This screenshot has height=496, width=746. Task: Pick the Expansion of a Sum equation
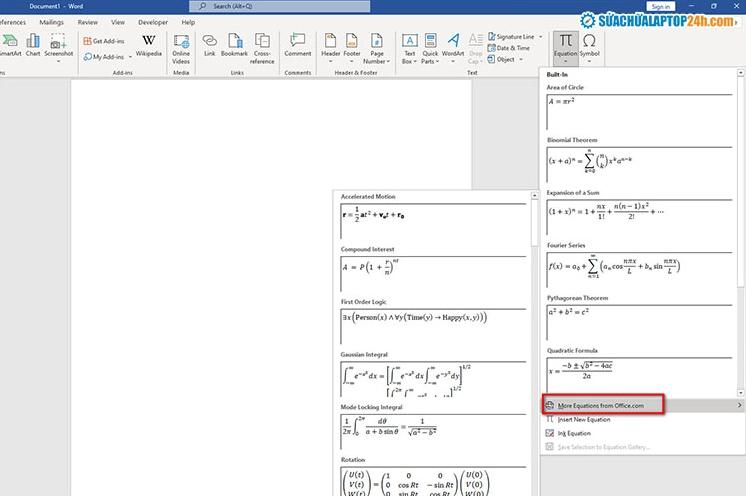639,217
